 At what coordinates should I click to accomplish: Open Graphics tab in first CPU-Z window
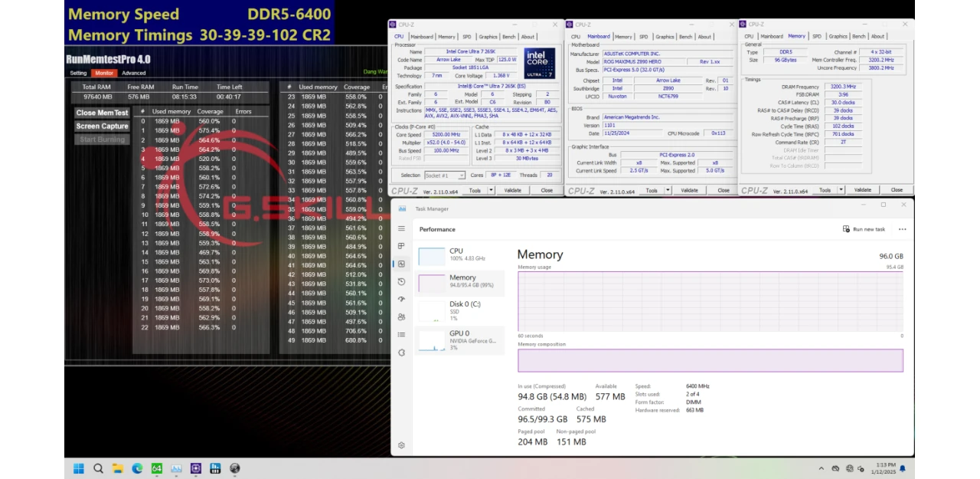488,37
